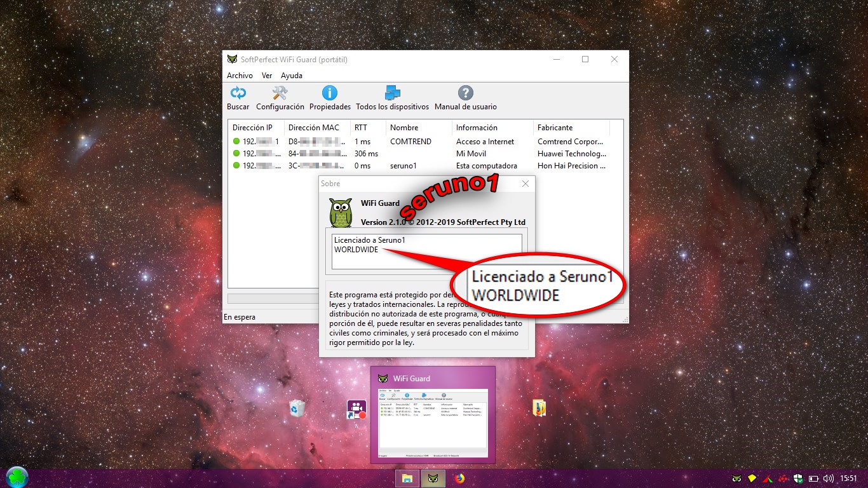Viewport: 868px width, 488px height.
Task: Select the COMTREND name cell
Action: tap(410, 142)
